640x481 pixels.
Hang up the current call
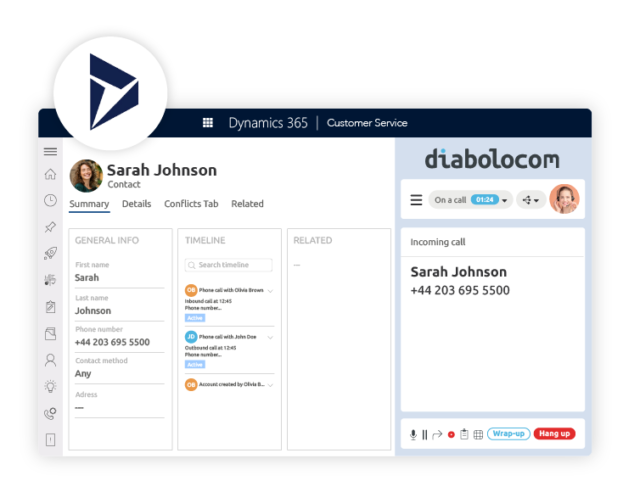coord(554,434)
